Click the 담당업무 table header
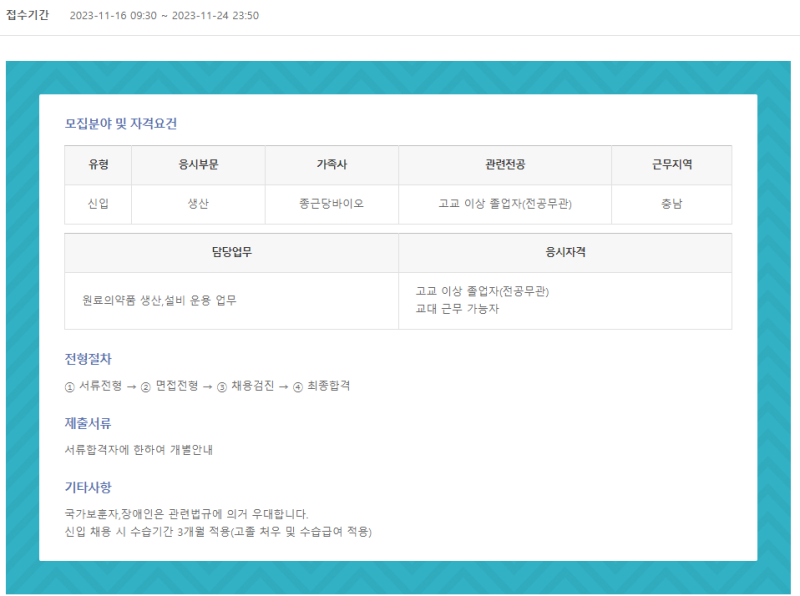 [x=231, y=253]
